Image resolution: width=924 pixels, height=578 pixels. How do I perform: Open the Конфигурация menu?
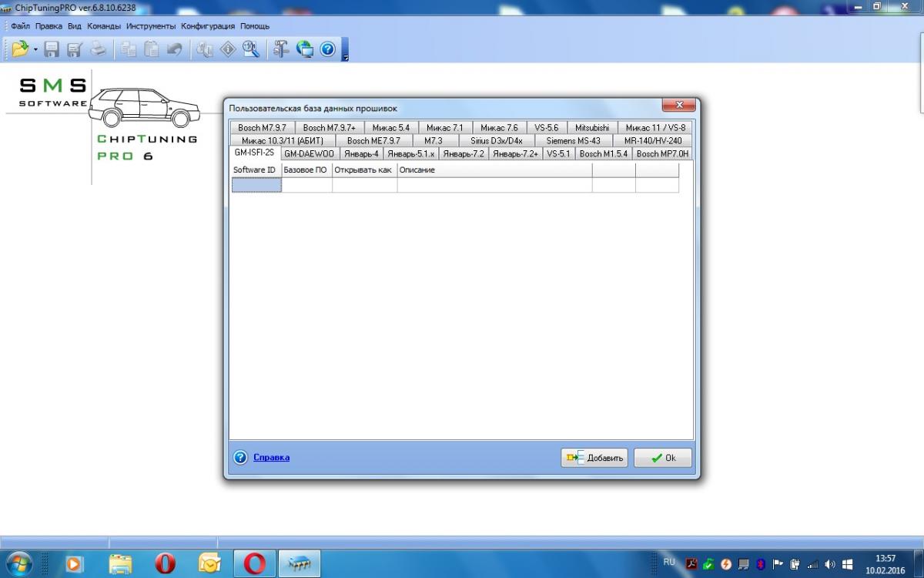(x=208, y=26)
